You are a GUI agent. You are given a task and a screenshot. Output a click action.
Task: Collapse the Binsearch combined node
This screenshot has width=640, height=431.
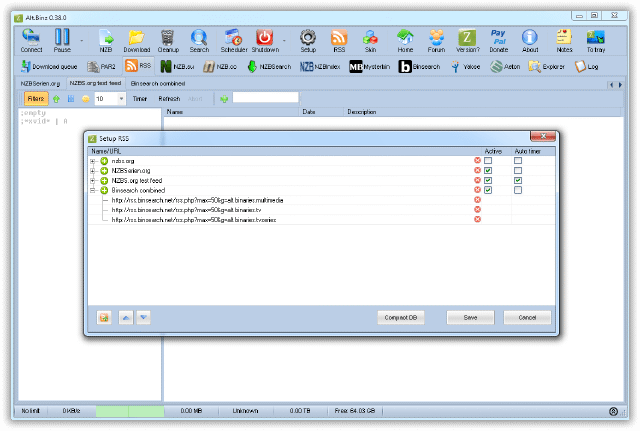[93, 191]
